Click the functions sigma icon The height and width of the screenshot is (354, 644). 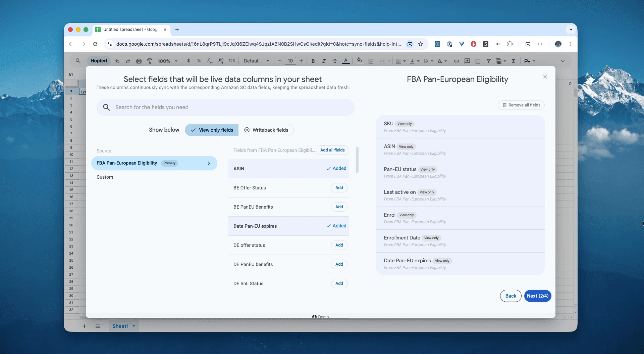click(514, 61)
